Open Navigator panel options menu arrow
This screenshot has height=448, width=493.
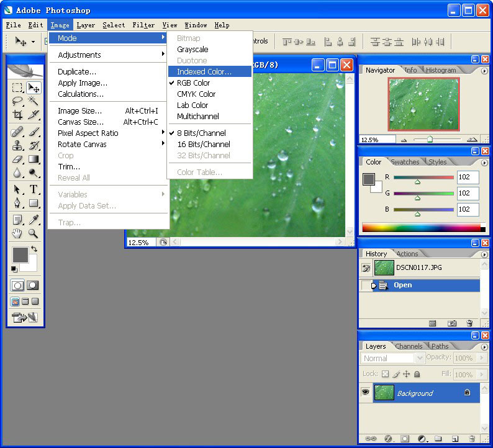[x=484, y=71]
